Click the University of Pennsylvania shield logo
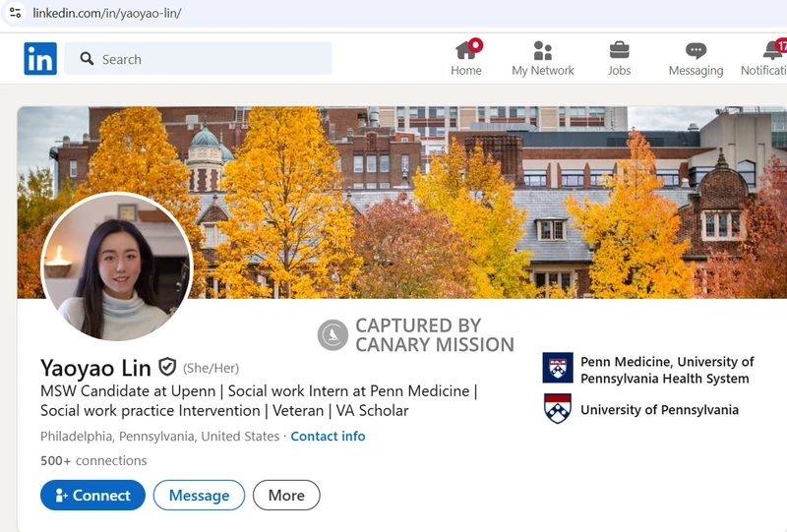Viewport: 787px width, 532px height. point(558,408)
